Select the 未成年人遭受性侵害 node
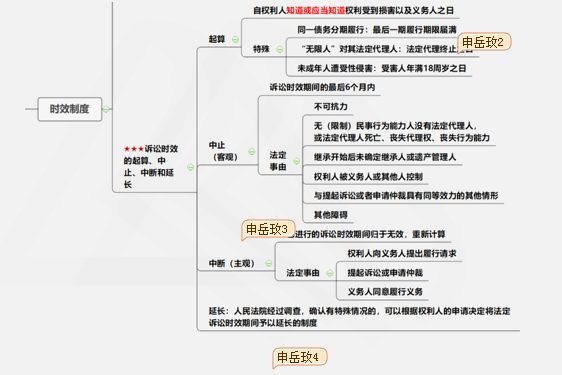The width and height of the screenshot is (562, 375). pyautogui.click(x=382, y=68)
